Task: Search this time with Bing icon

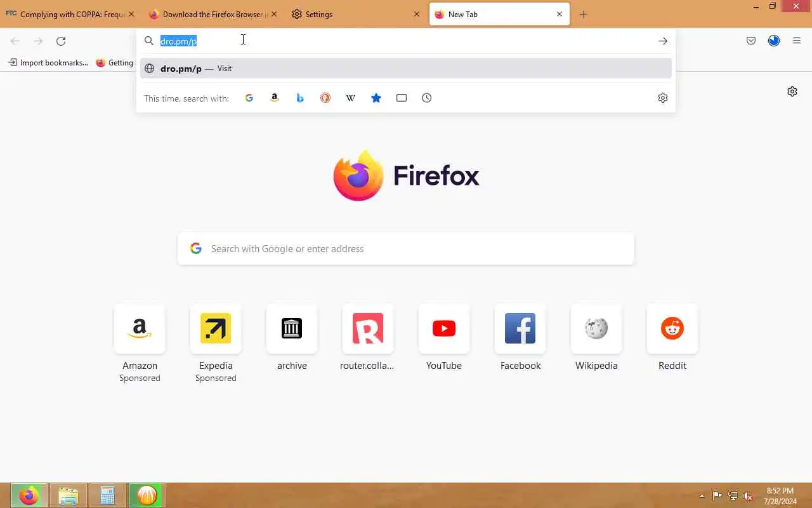Action: [x=300, y=98]
